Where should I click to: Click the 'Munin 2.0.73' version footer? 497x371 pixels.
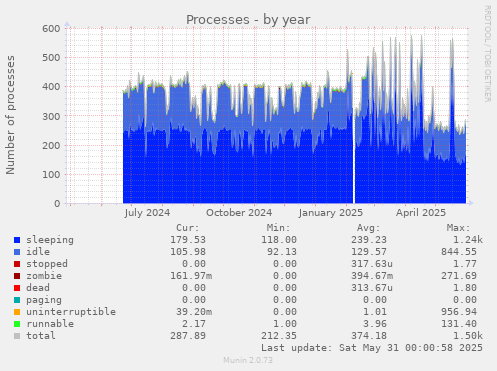(248, 360)
